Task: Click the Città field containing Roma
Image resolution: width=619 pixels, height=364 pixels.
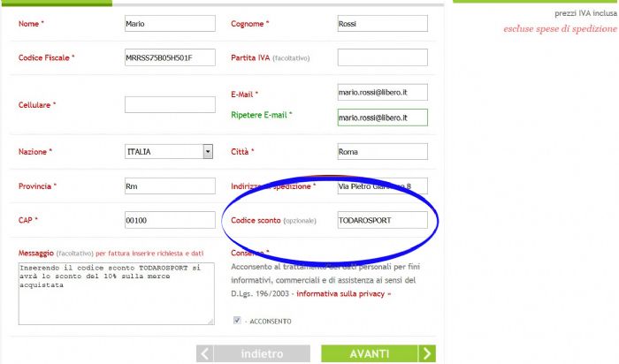Action: [382, 152]
